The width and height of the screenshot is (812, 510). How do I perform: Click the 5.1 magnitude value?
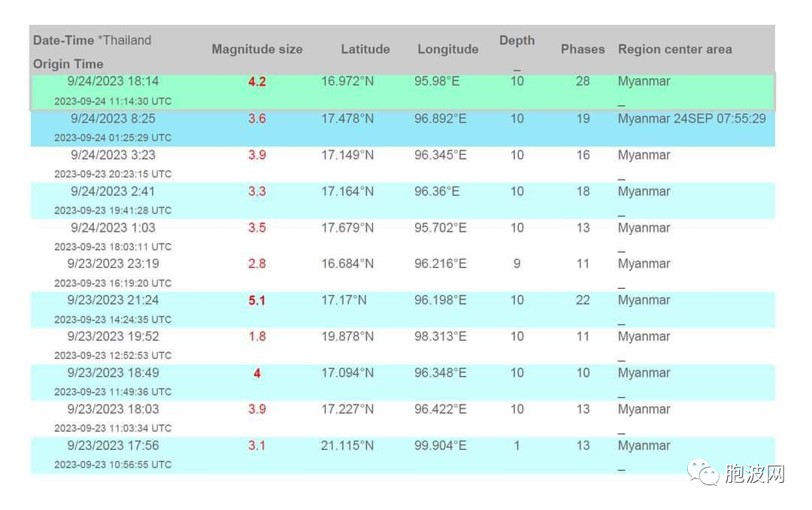click(x=257, y=300)
